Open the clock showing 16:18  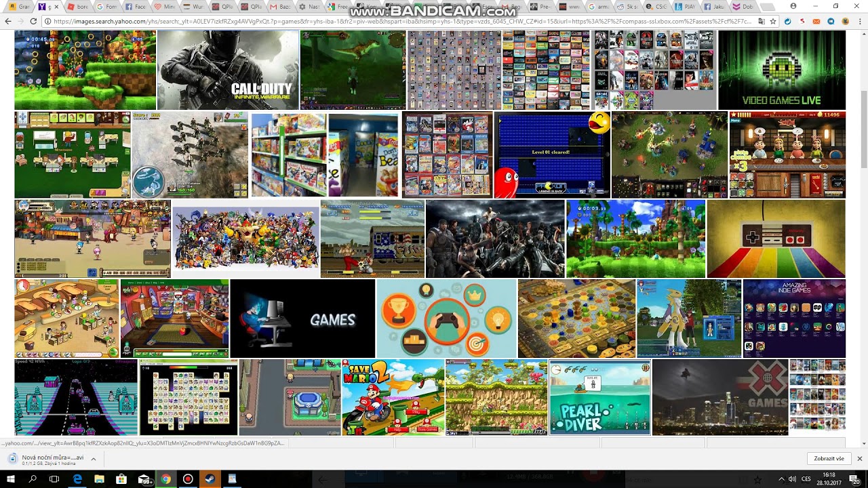click(x=829, y=479)
